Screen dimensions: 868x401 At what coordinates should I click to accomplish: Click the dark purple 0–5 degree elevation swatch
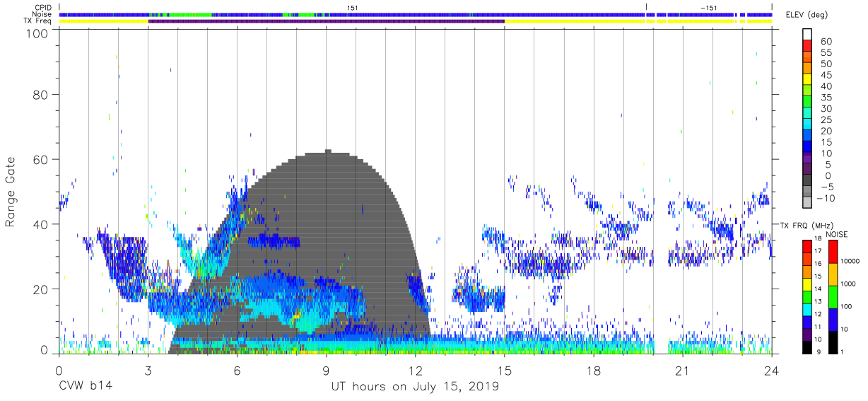[x=807, y=169]
